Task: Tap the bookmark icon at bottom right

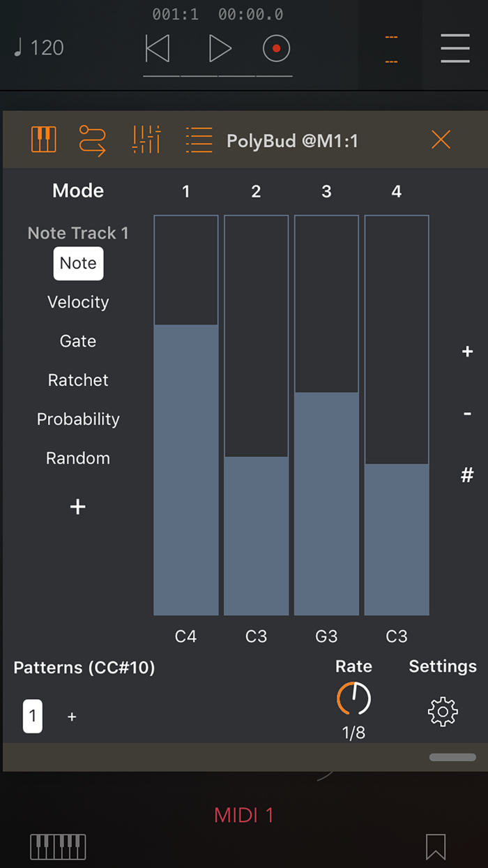Action: (x=435, y=846)
